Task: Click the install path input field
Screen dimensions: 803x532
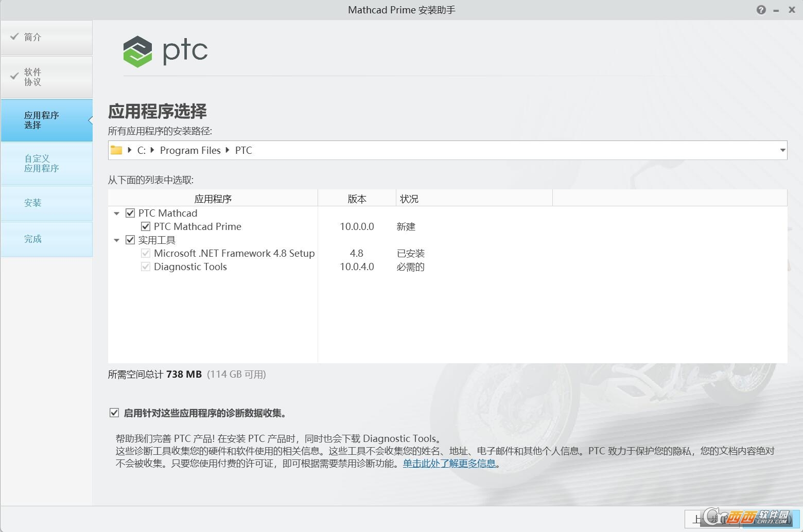Action: [x=447, y=150]
